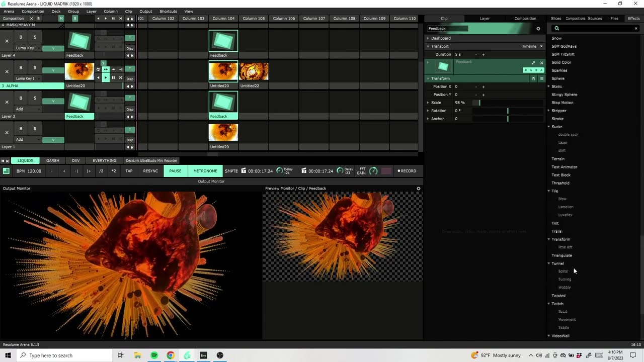Image resolution: width=644 pixels, height=362 pixels.
Task: Clear the effects search field X
Action: [636, 29]
